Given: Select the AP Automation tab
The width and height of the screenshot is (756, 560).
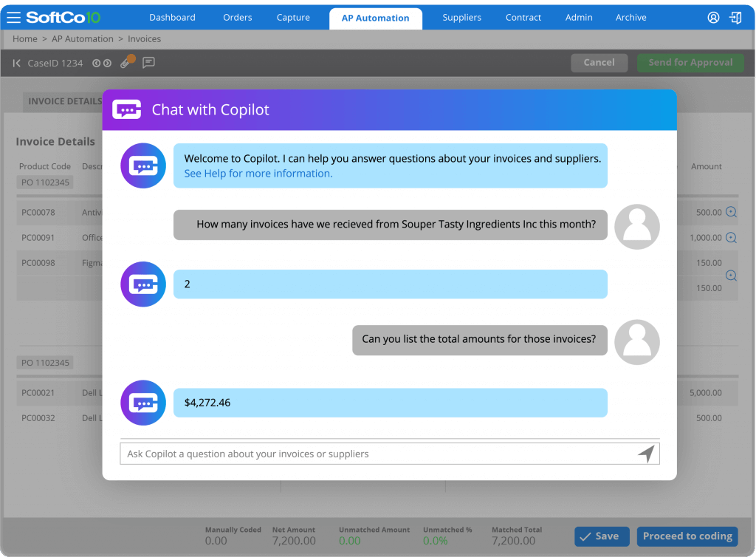Looking at the screenshot, I should [376, 18].
